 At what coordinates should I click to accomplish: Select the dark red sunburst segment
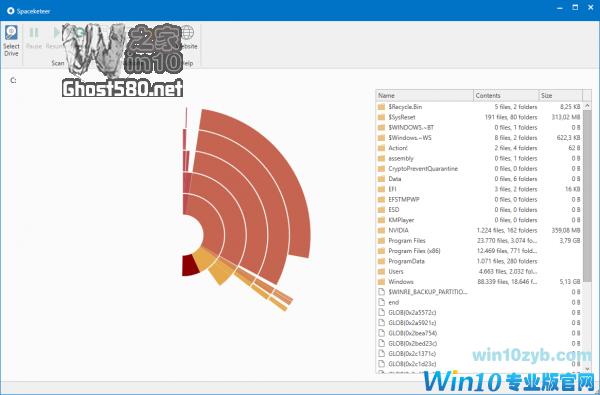pyautogui.click(x=190, y=265)
